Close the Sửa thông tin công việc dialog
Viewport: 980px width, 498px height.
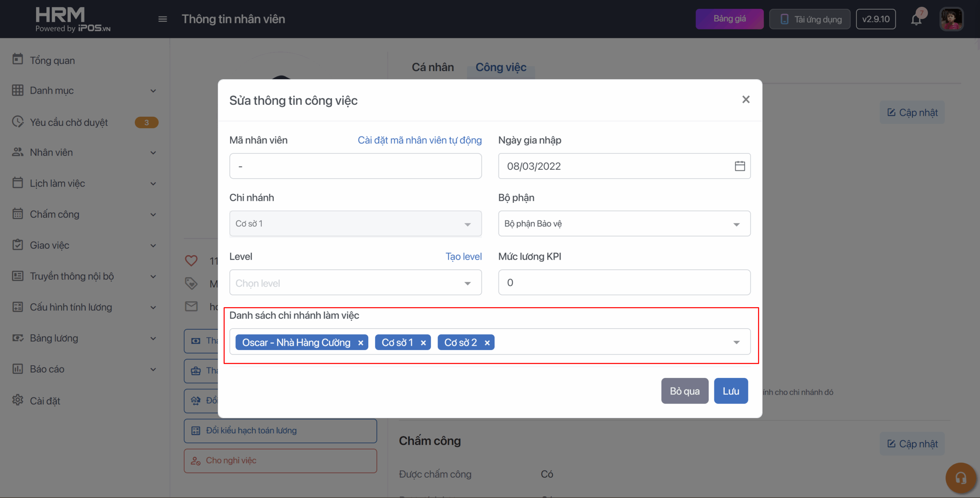(x=746, y=99)
